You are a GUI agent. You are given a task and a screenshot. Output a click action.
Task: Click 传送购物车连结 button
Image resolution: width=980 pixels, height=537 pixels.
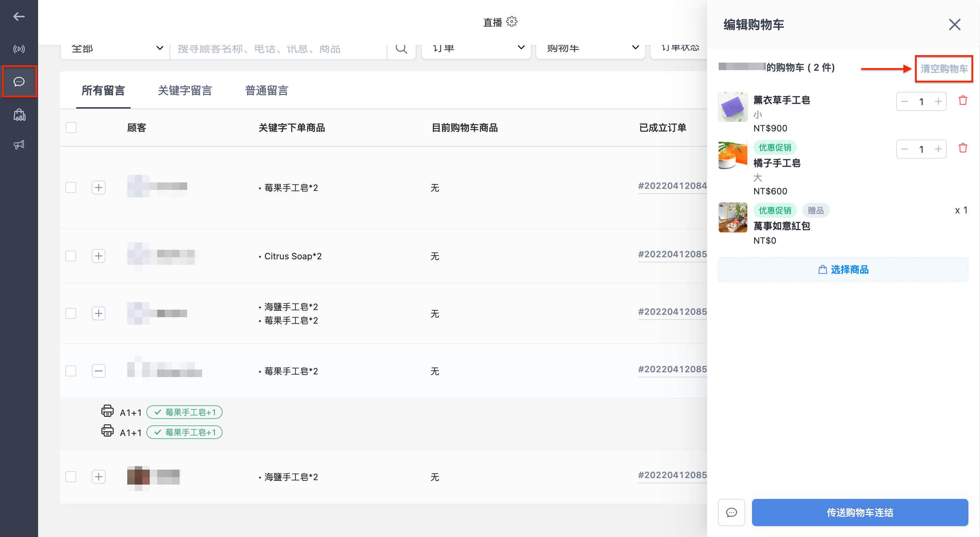860,512
